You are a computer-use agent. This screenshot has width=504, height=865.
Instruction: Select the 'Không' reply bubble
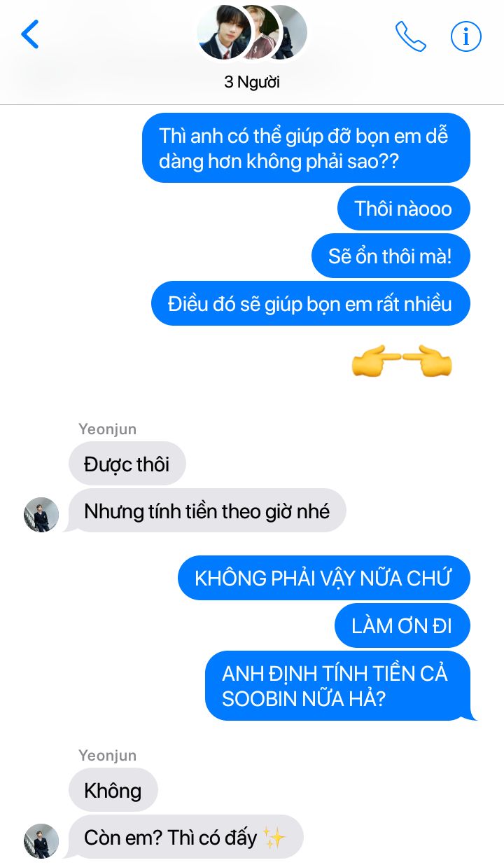pyautogui.click(x=113, y=790)
